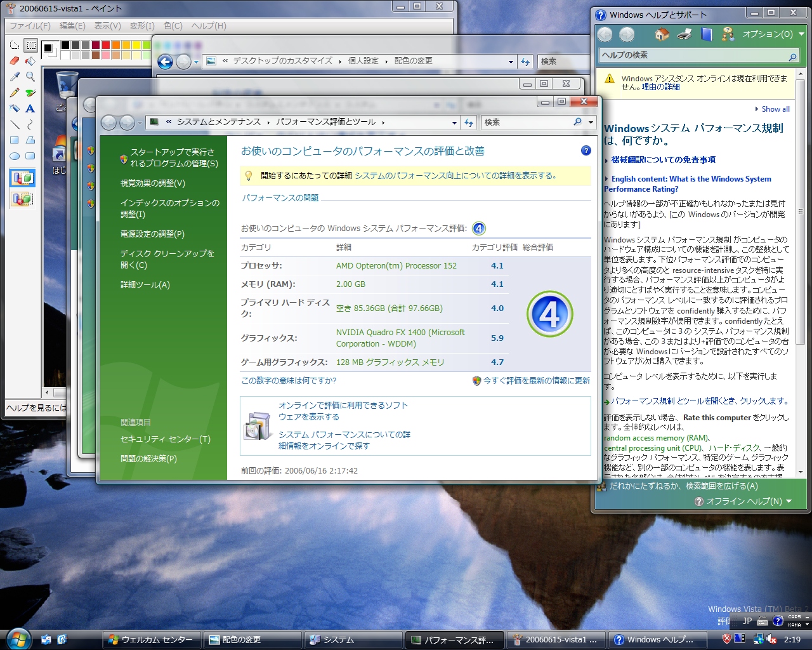Viewport: 812px width, 650px height.
Task: Open Help home via the house icon
Action: (662, 34)
